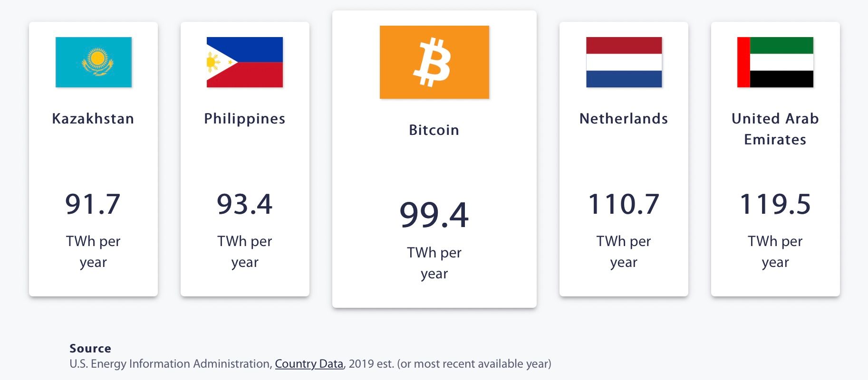Image resolution: width=868 pixels, height=380 pixels.
Task: Click Bitcoin's 99.4 value
Action: pos(434,215)
